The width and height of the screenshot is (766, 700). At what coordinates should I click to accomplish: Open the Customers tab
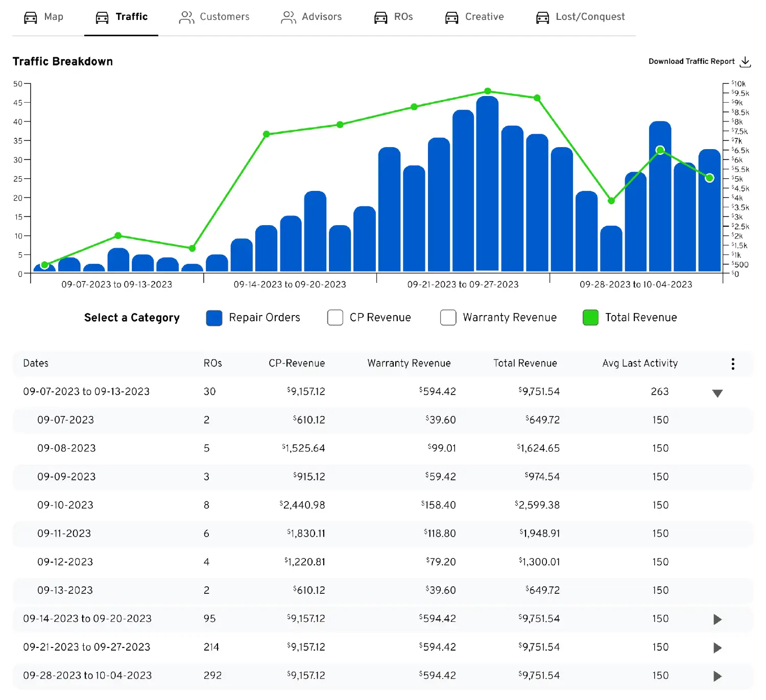coord(214,17)
